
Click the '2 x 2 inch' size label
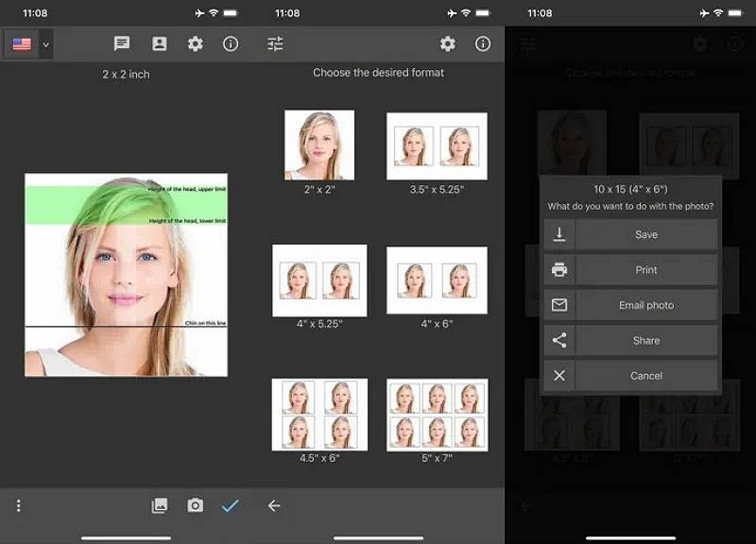coord(126,75)
